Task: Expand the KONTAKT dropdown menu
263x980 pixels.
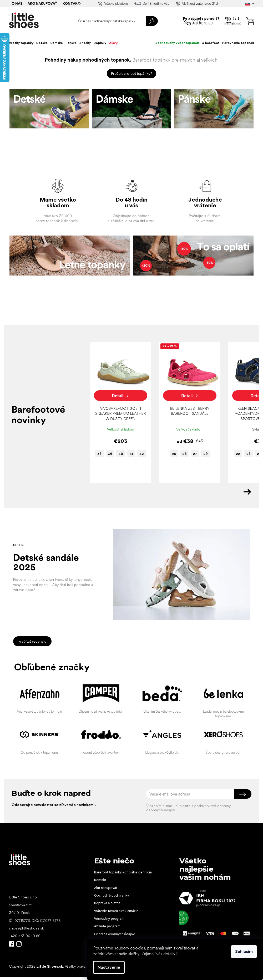Action: (x=72, y=3)
